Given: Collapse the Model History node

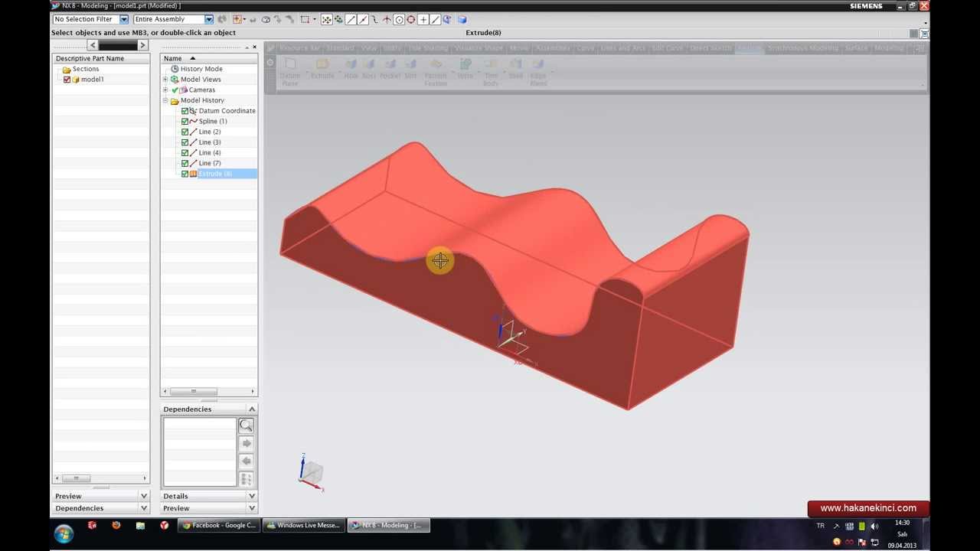Looking at the screenshot, I should pyautogui.click(x=165, y=100).
